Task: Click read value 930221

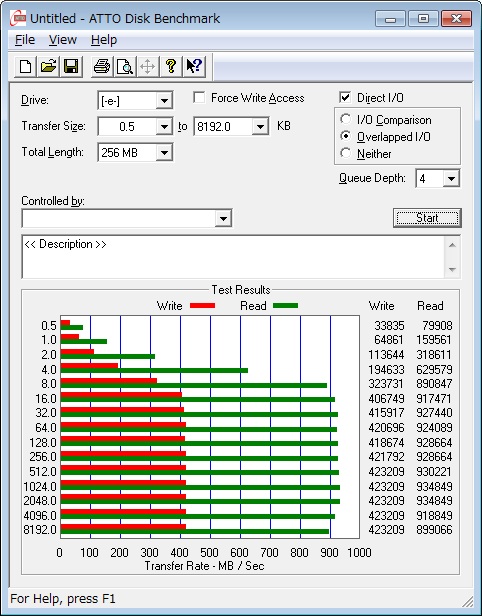Action: [x=434, y=471]
